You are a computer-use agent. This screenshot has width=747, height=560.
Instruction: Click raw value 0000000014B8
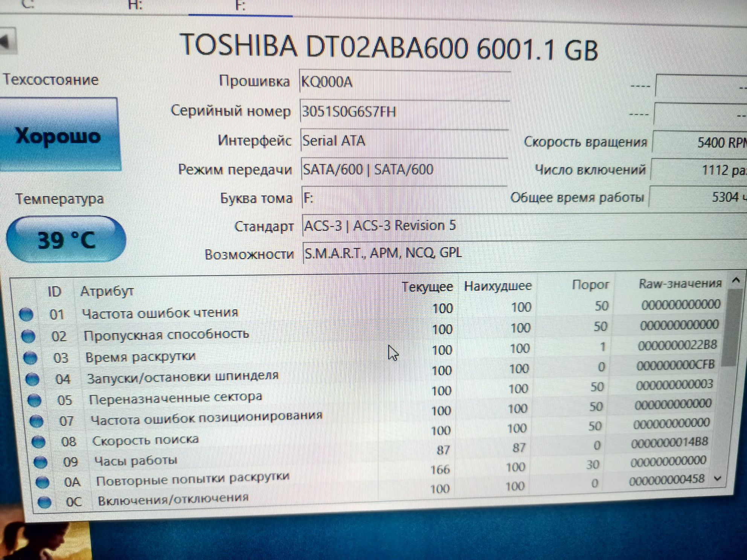[669, 443]
